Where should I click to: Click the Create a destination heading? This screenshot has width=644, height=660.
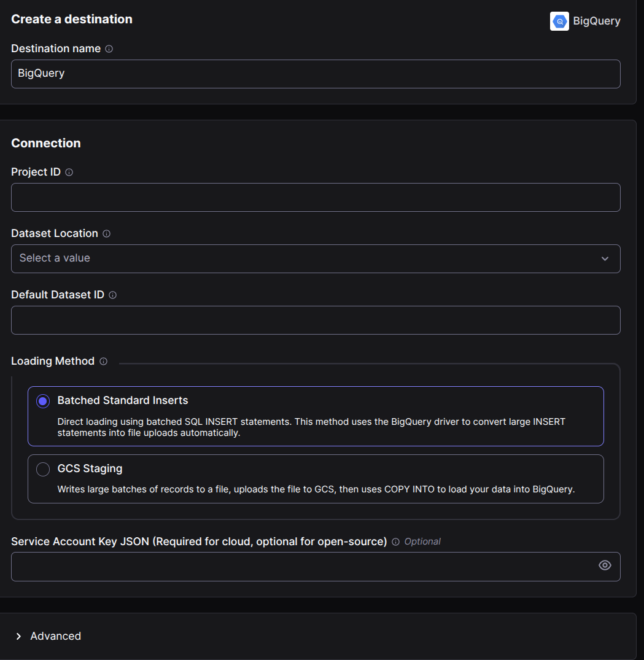click(x=72, y=20)
